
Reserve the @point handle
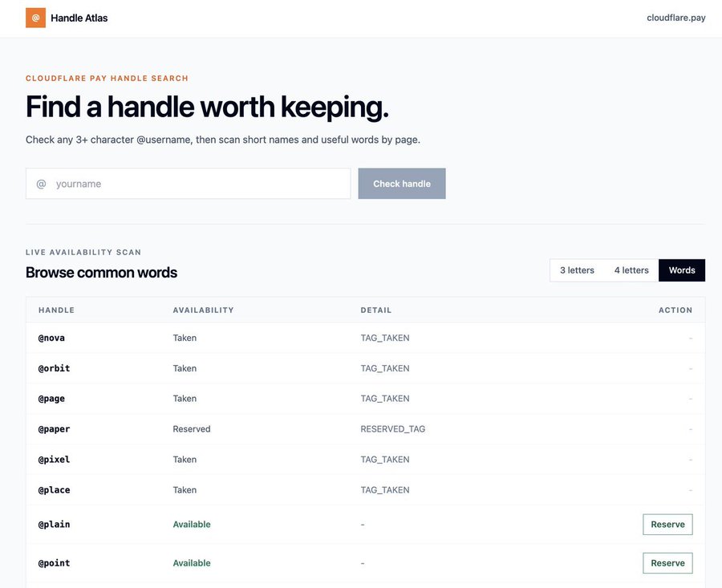pyautogui.click(x=667, y=563)
